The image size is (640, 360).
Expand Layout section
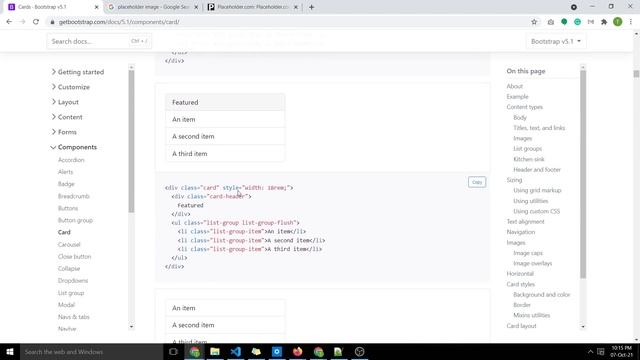pos(65,102)
